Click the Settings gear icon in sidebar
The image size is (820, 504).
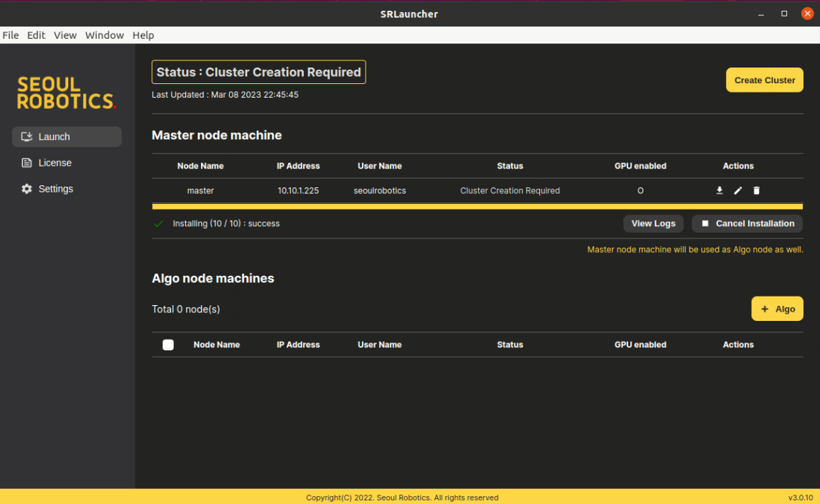coord(27,189)
